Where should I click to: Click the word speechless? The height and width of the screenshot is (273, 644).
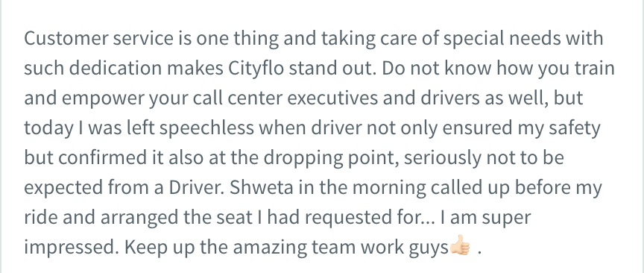coord(206,128)
